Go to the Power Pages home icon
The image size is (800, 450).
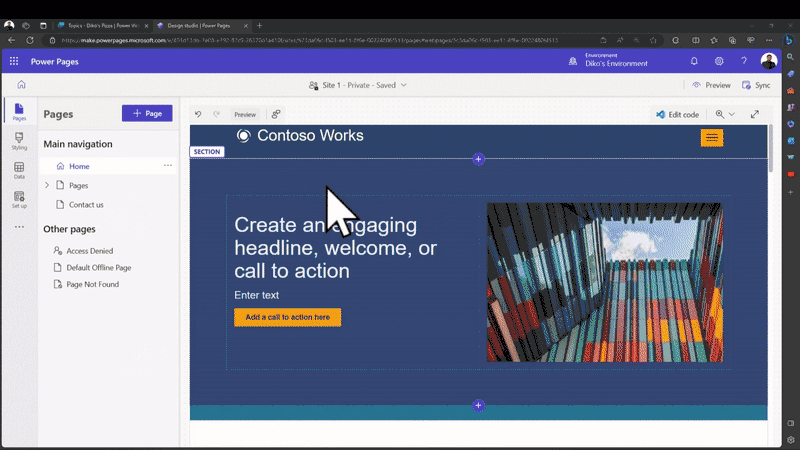point(21,85)
